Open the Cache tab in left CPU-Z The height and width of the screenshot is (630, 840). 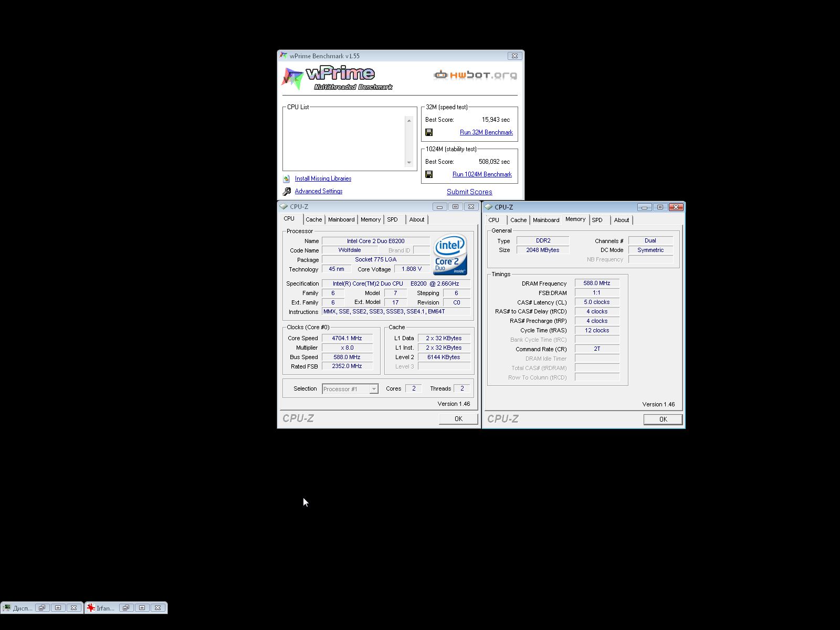point(313,219)
